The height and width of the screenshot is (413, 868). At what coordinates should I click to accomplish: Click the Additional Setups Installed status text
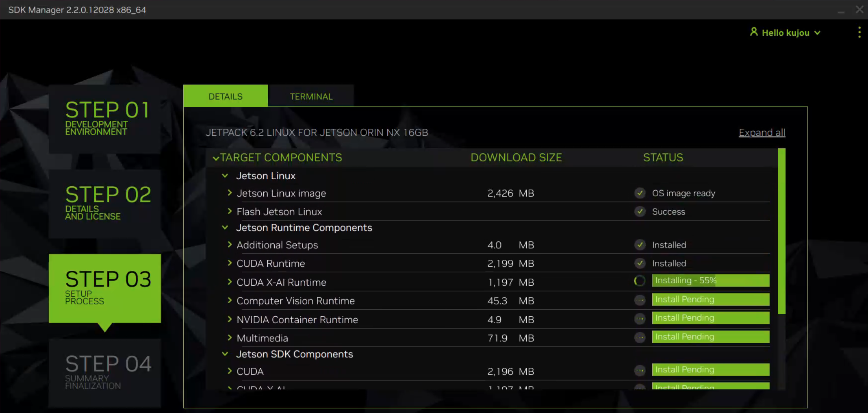[x=669, y=245]
